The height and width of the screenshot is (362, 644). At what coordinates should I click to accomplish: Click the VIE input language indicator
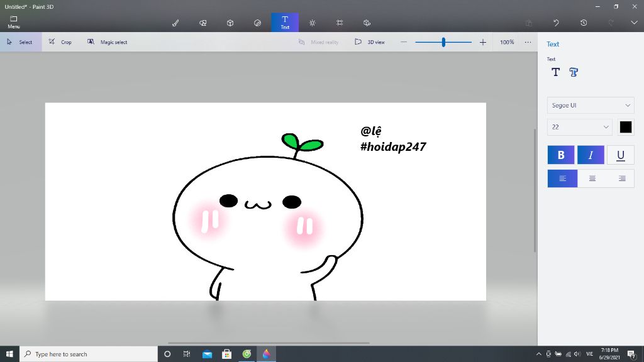point(590,354)
